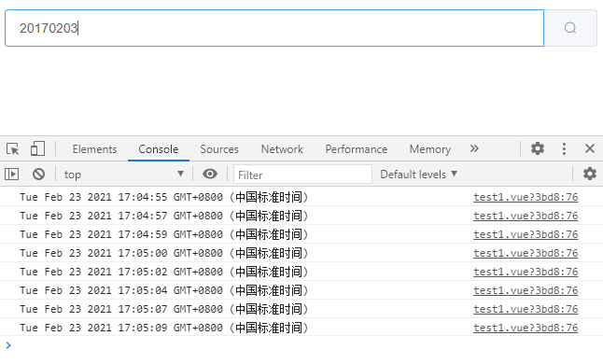
Task: Expand the top context dropdown
Action: (123, 175)
